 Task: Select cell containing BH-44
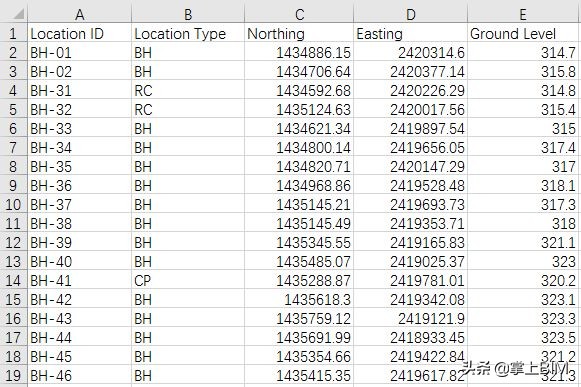point(79,337)
